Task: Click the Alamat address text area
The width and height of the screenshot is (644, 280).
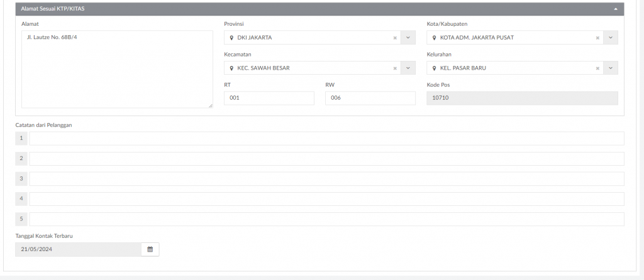Action: [117, 69]
